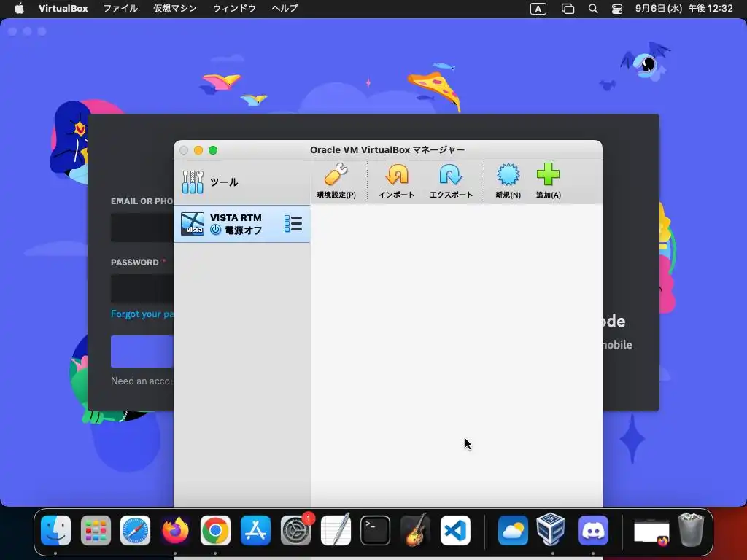Open Control Center in menu bar

[x=617, y=9]
